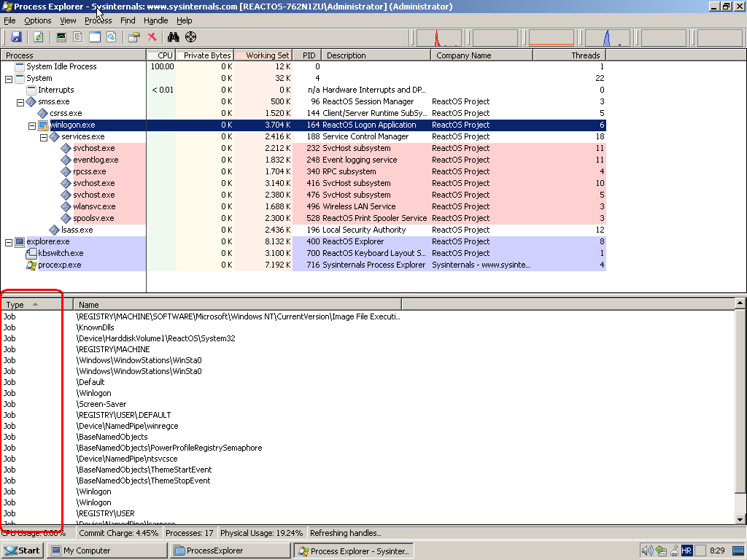
Task: Sort by the Private Bytes column header
Action: [x=205, y=55]
